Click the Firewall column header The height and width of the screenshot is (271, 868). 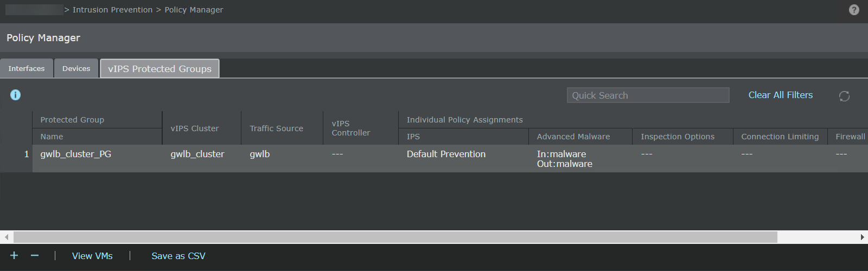(848, 137)
